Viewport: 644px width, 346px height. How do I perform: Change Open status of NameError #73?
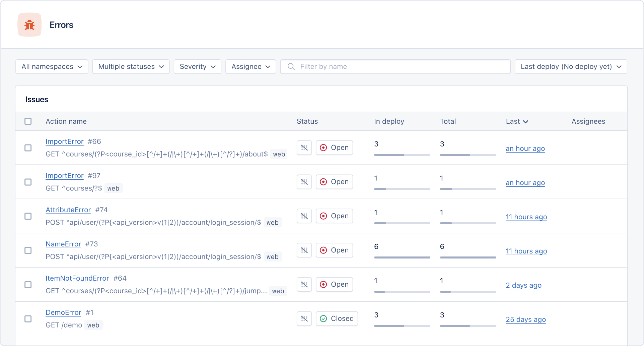[x=334, y=250]
